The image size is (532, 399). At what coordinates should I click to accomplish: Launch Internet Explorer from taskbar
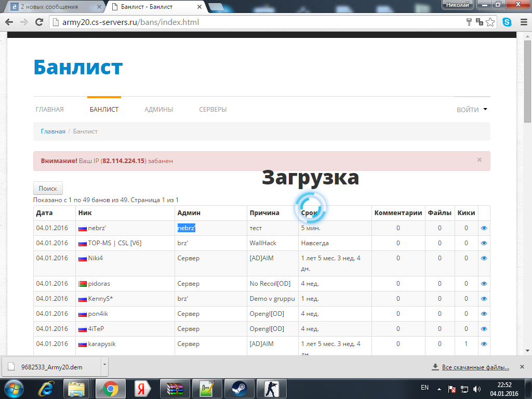coord(46,389)
